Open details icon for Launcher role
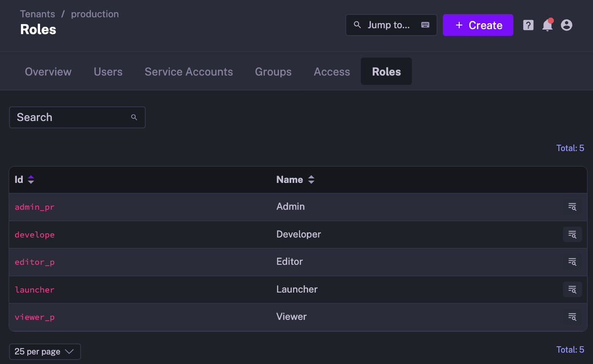The height and width of the screenshot is (364, 593). pyautogui.click(x=572, y=290)
